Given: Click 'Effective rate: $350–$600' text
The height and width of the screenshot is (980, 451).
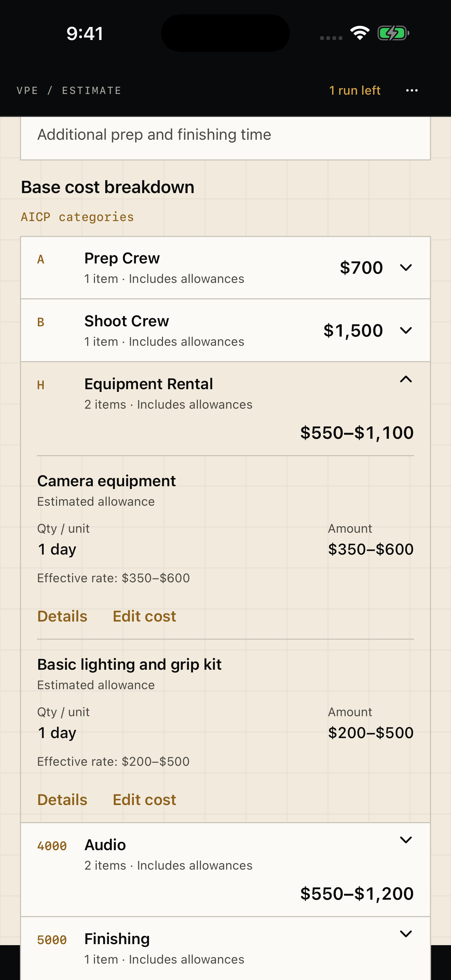Looking at the screenshot, I should (113, 578).
